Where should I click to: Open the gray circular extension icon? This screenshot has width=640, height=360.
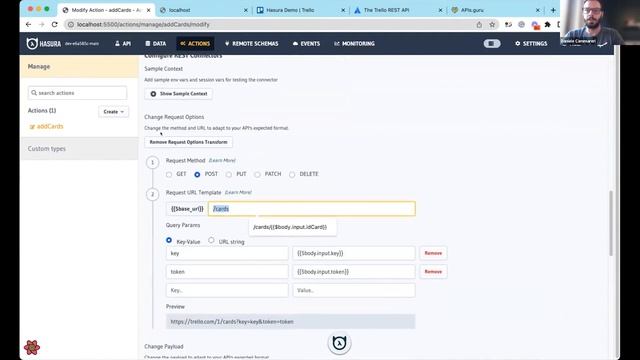pyautogui.click(x=521, y=24)
